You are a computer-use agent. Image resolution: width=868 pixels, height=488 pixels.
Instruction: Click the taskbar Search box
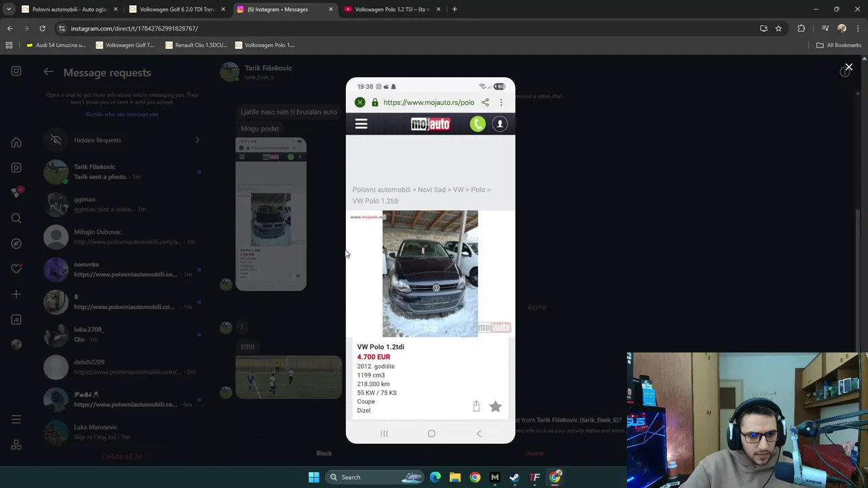(x=373, y=477)
